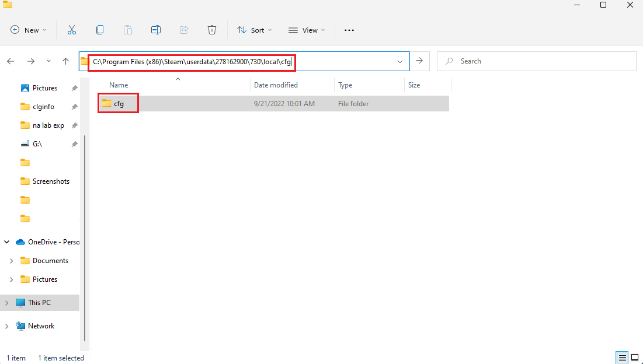Click the Share icon in toolbar
Screen dimensions: 643x364
pyautogui.click(x=184, y=30)
